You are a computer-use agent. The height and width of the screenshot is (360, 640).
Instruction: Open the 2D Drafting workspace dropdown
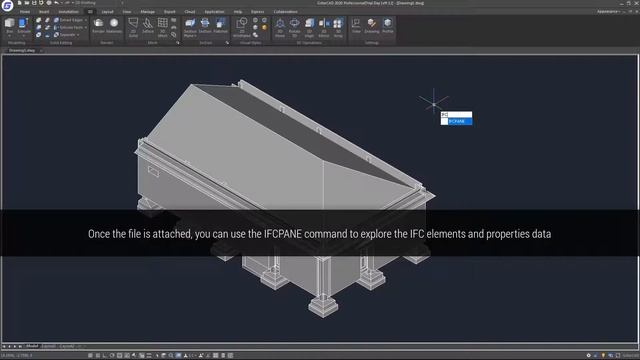coord(98,3)
